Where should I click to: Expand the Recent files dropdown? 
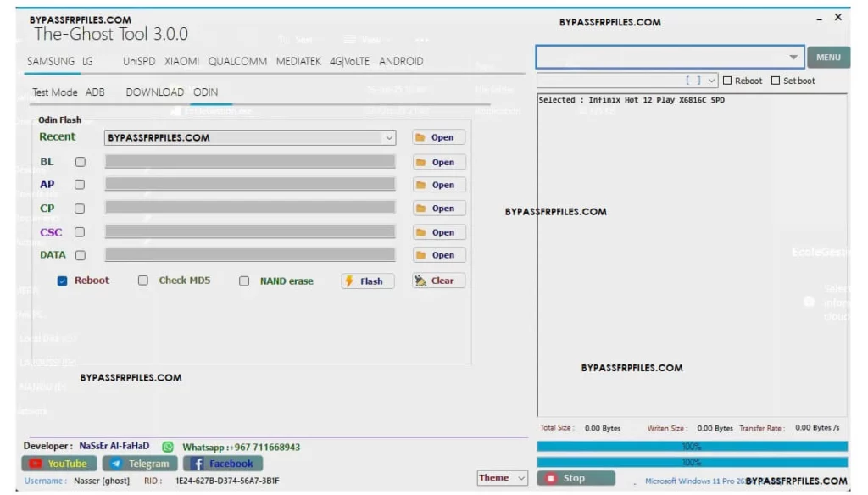(389, 137)
